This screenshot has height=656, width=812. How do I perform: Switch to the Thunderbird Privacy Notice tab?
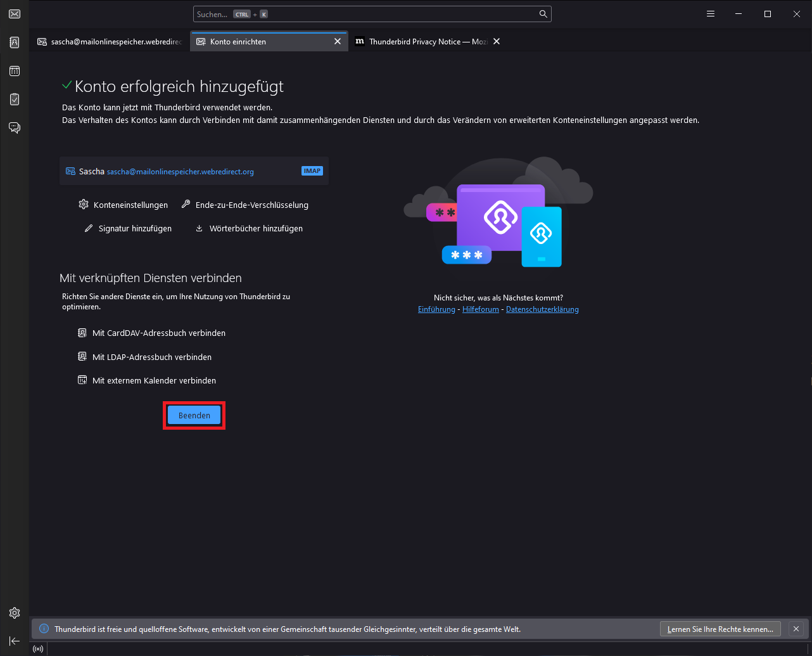[x=428, y=41]
